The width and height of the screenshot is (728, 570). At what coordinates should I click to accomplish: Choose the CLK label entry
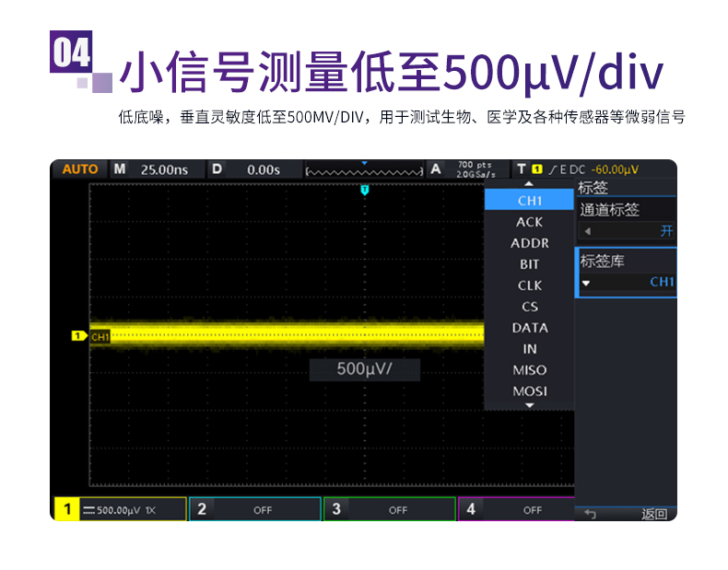(529, 285)
